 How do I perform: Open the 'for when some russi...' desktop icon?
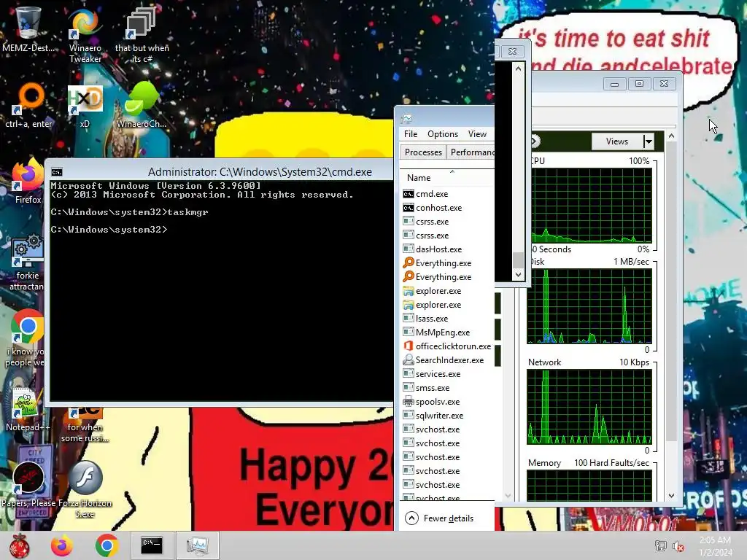click(85, 424)
